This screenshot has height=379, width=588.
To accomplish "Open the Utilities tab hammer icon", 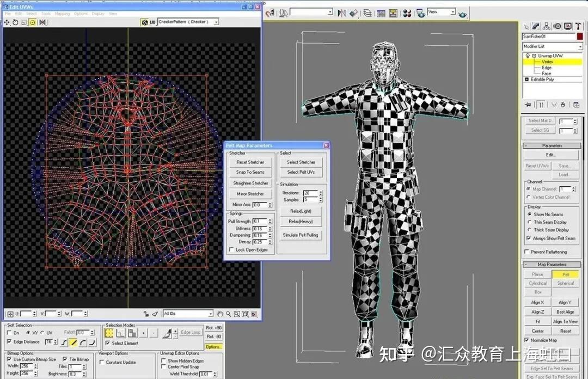I will point(578,26).
